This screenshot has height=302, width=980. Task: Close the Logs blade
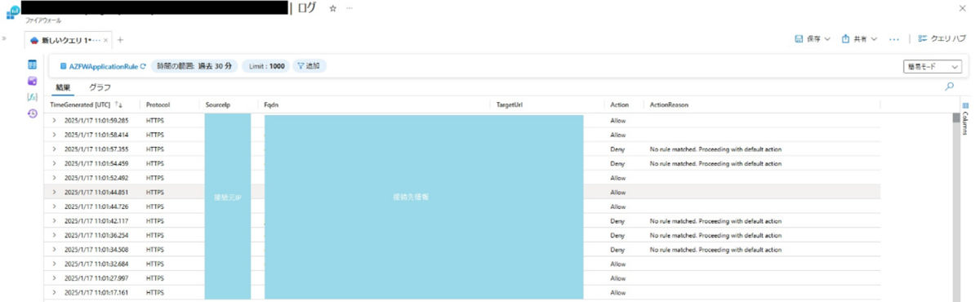(x=964, y=7)
